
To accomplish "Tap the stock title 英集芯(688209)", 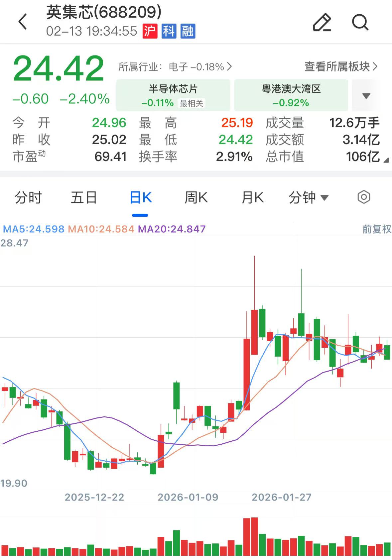I will (x=104, y=12).
